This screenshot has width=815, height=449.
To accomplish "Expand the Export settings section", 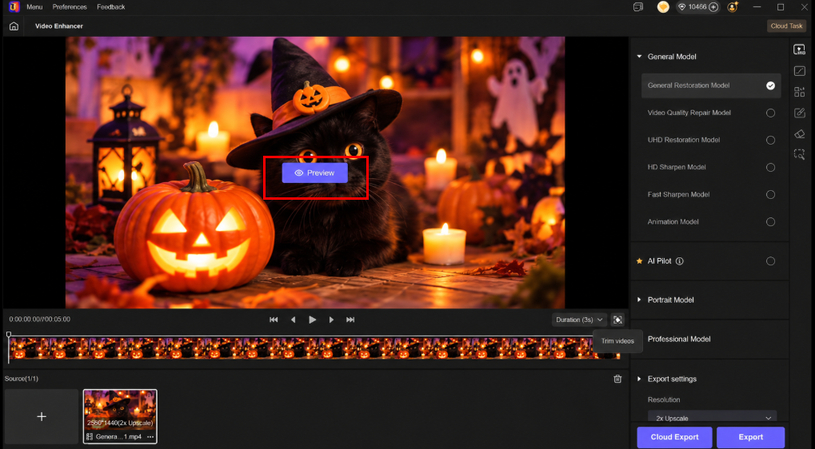I will tap(639, 379).
